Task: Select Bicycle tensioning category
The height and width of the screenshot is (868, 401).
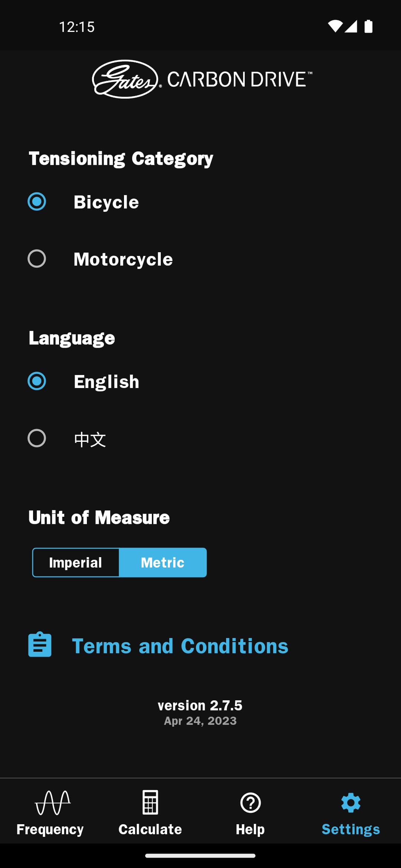Action: click(x=37, y=201)
